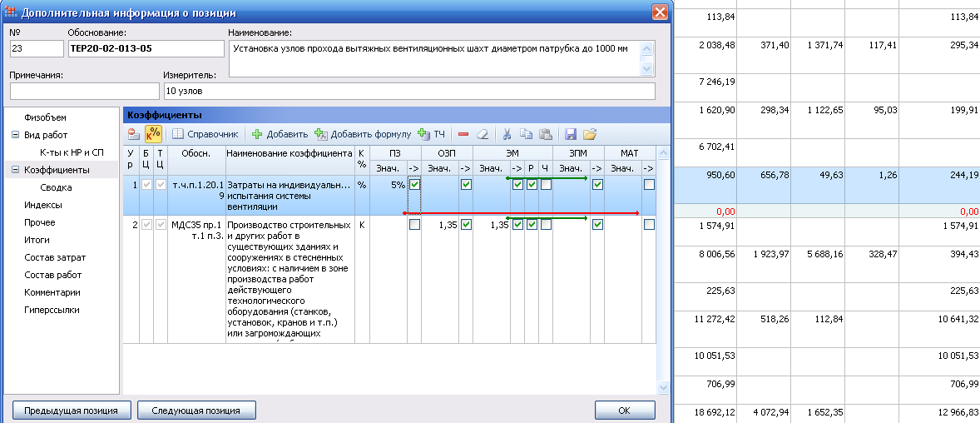
Task: Toggle the K% coefficient mode button
Action: coord(153,134)
